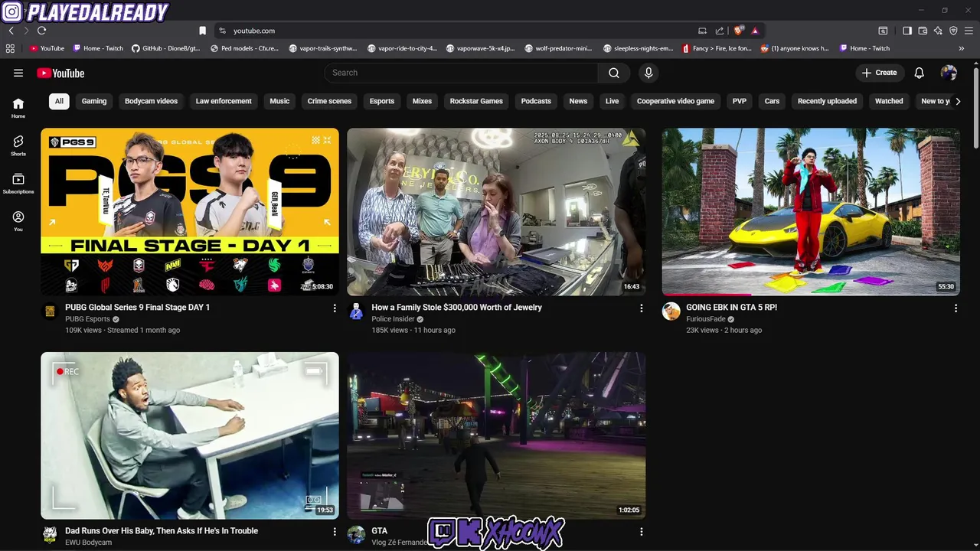The image size is (980, 551).
Task: Click the FuriousFade channel avatar
Action: (671, 311)
